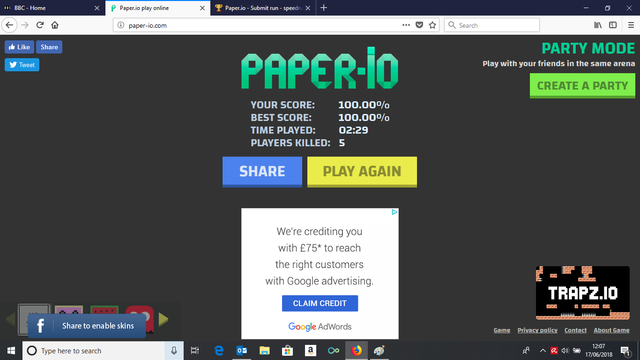
Task: Open site information icon in the address bar
Action: 121,25
